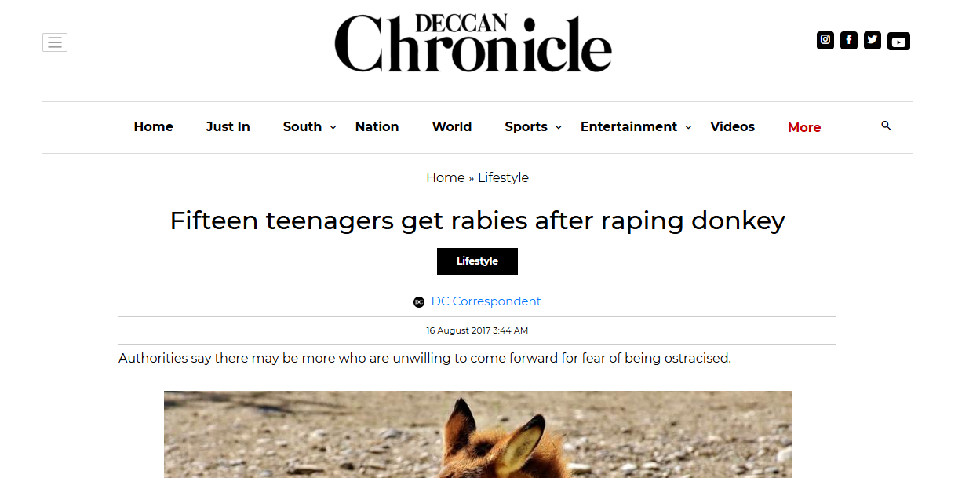Click the Deccan Chronicle logo
This screenshot has width=980, height=478.
tap(473, 43)
